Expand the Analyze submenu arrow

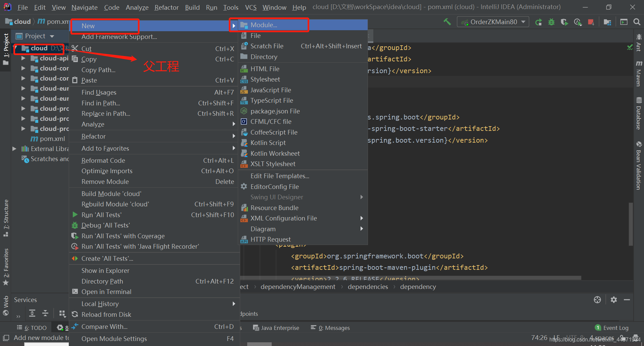point(234,124)
